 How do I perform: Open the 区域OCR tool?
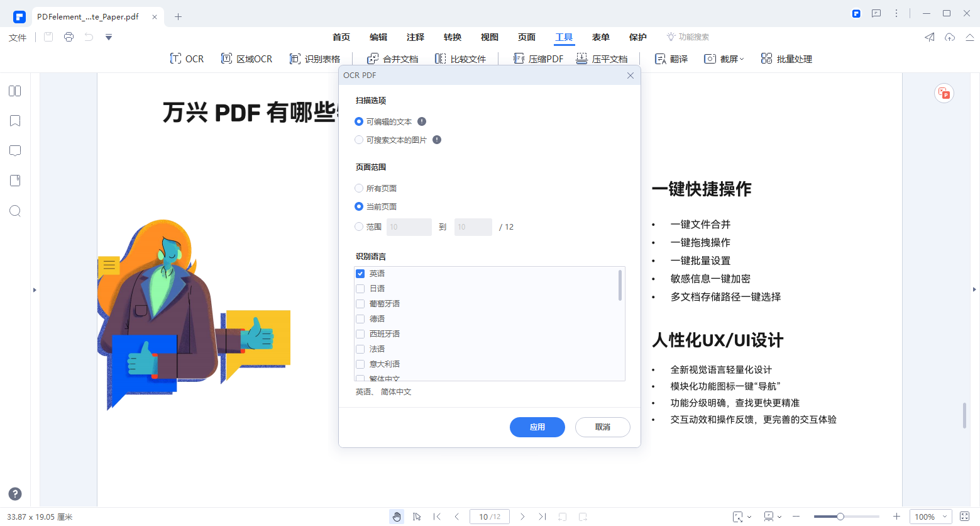coord(247,59)
